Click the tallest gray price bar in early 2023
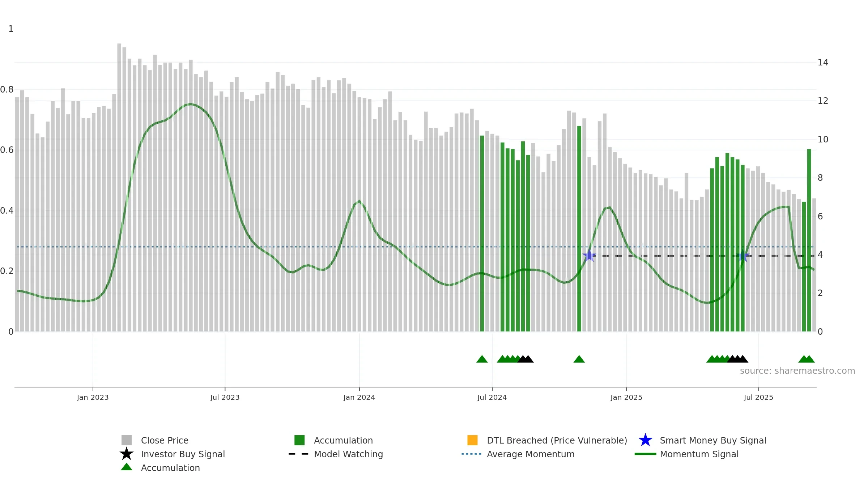Image resolution: width=868 pixels, height=488 pixels. coord(119,187)
